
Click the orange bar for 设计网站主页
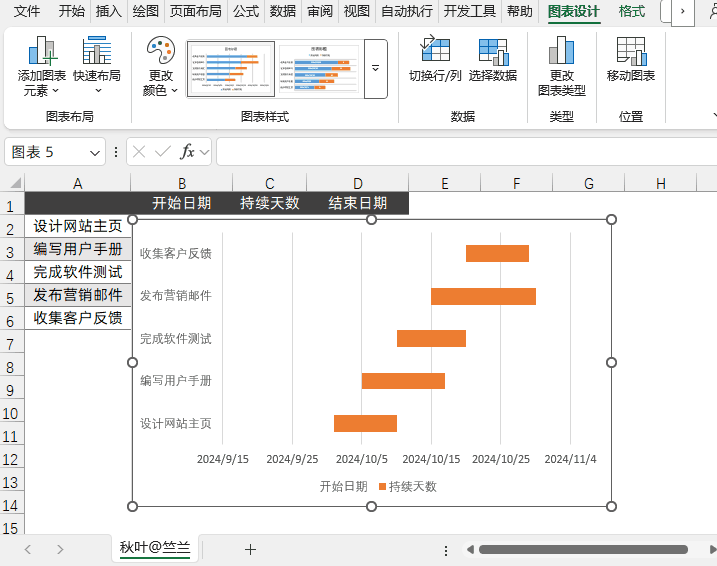click(x=365, y=423)
